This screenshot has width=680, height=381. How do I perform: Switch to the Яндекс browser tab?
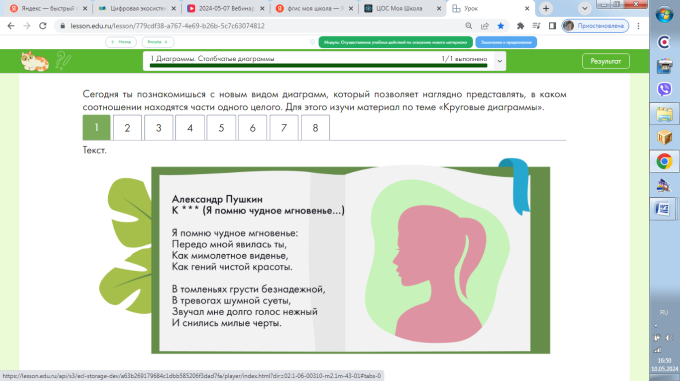click(x=49, y=8)
